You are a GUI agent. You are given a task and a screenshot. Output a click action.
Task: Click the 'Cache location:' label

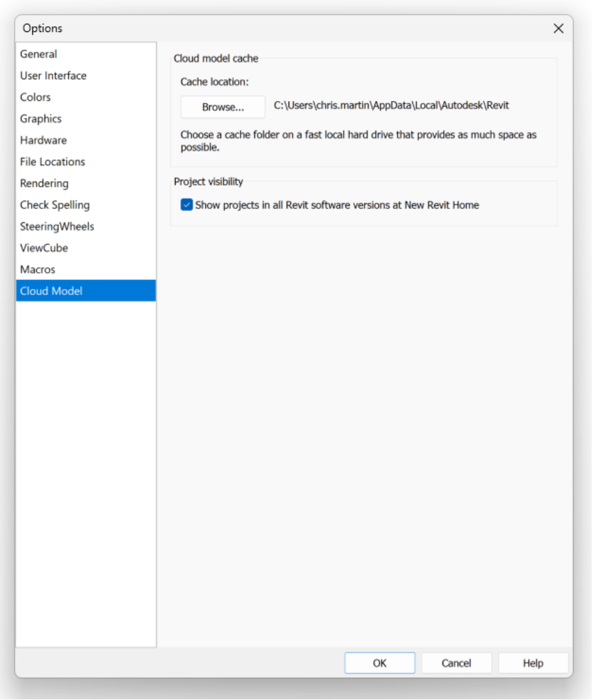pos(214,82)
